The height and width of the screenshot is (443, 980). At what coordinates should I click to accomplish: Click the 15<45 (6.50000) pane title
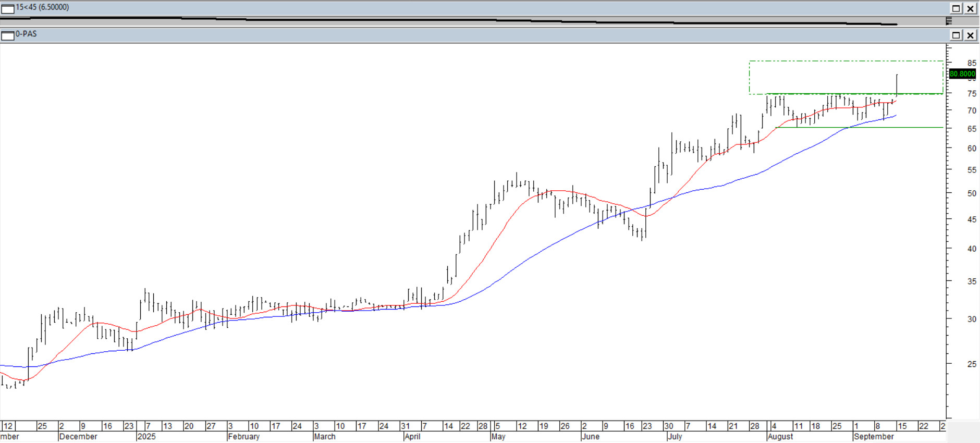pyautogui.click(x=42, y=7)
